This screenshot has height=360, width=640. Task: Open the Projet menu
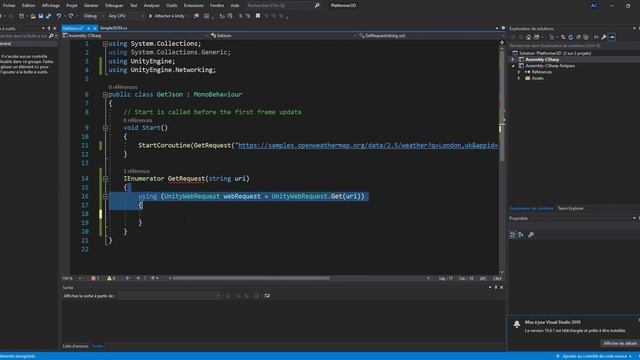[72, 5]
